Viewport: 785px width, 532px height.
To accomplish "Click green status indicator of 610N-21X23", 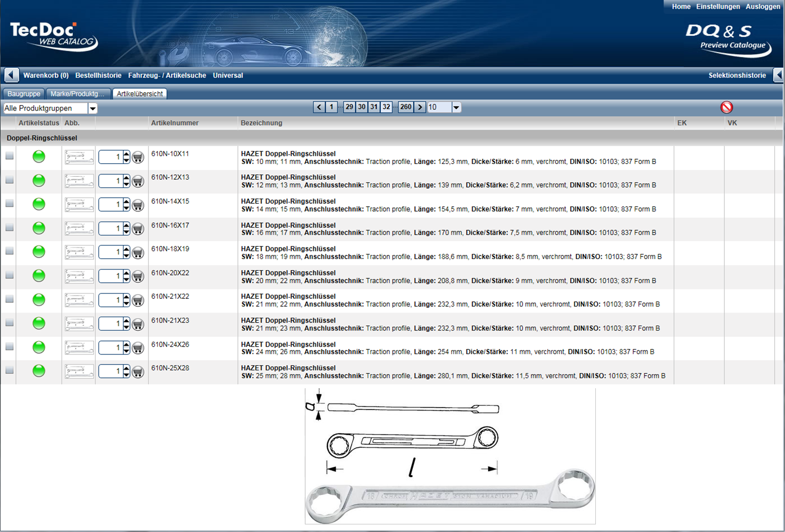I will [x=39, y=323].
